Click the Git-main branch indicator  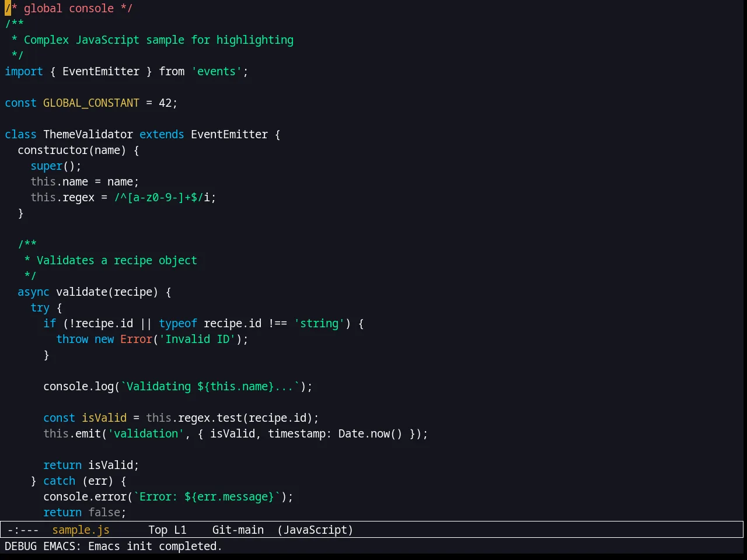coord(238,530)
